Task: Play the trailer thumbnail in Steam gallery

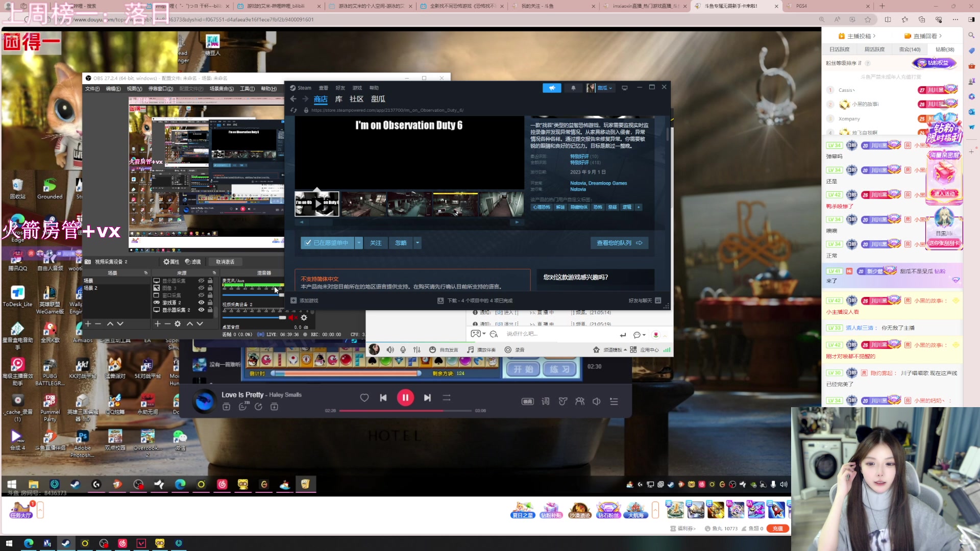Action: pyautogui.click(x=317, y=204)
